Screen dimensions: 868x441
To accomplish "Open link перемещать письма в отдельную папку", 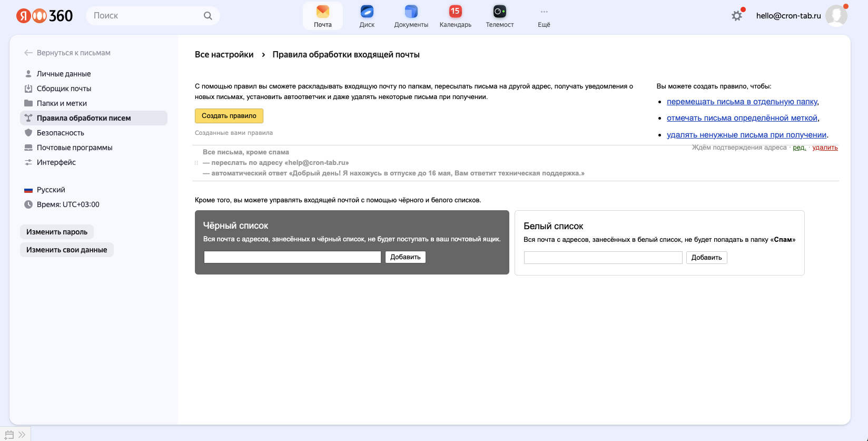I will 742,102.
